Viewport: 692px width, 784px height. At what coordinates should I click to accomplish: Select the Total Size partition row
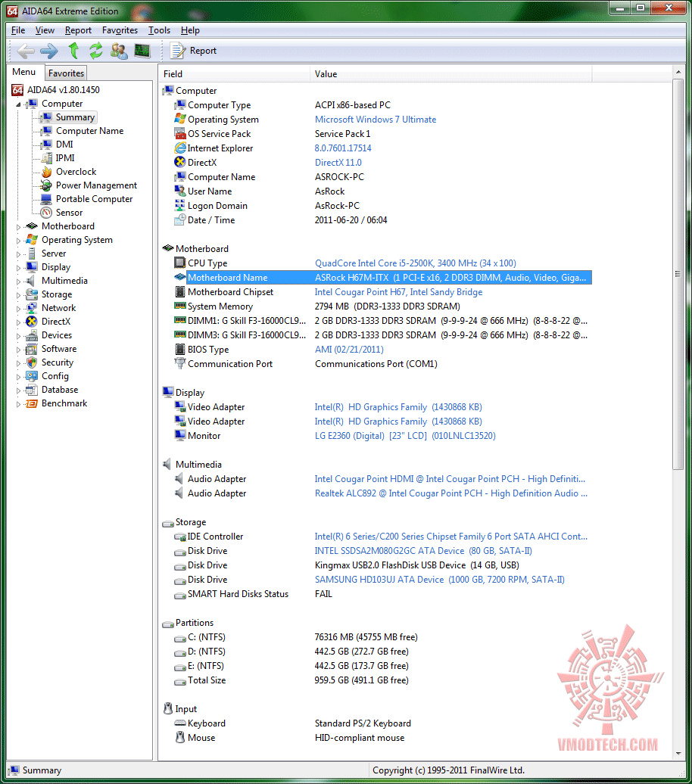(x=382, y=680)
